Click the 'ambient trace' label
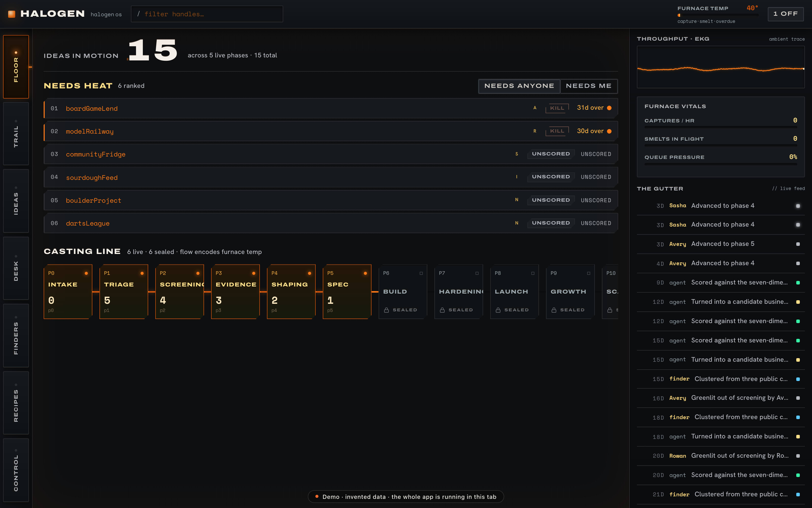812x508 pixels. 787,39
